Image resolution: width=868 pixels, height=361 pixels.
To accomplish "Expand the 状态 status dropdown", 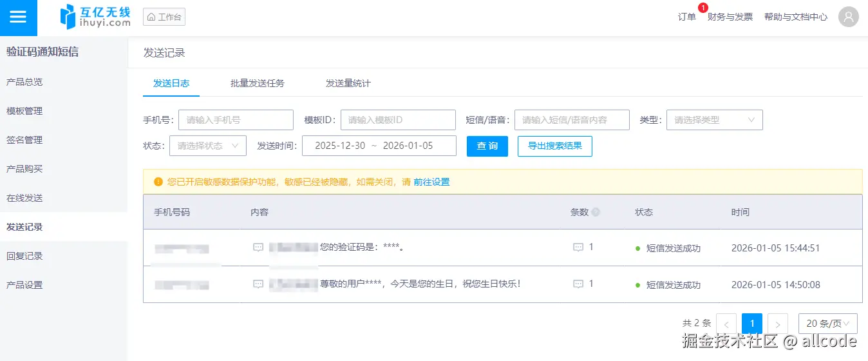I will (x=208, y=146).
